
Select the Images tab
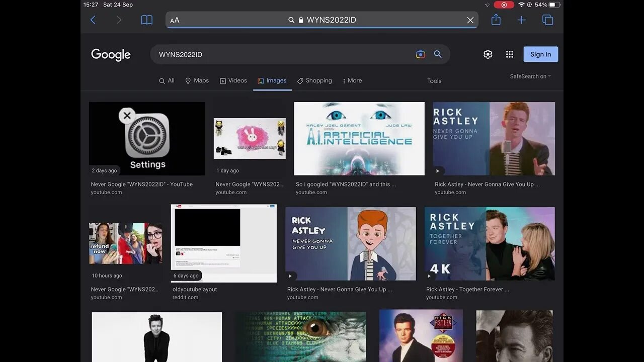pyautogui.click(x=272, y=80)
